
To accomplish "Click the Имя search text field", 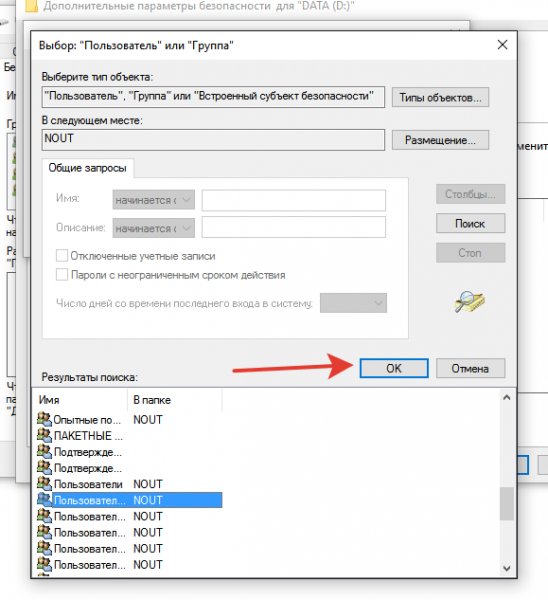I will 294,200.
